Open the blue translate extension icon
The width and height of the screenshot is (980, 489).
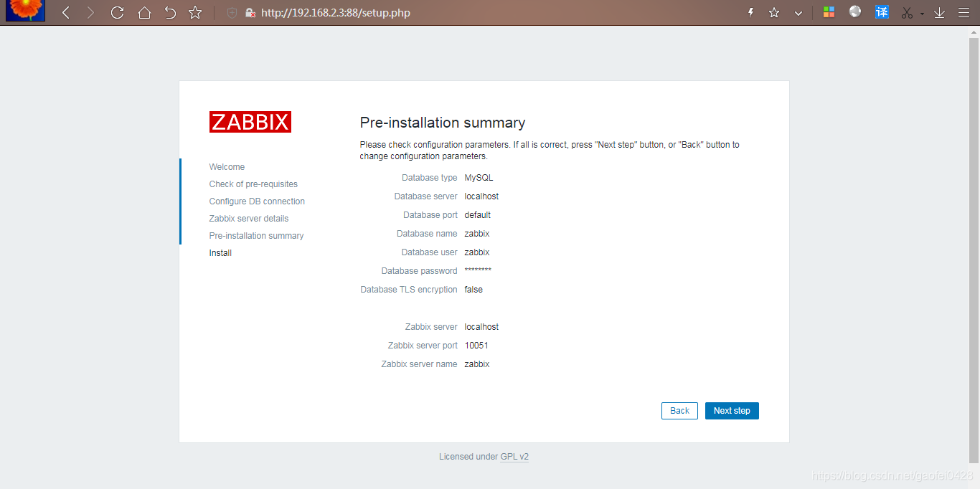tap(882, 12)
